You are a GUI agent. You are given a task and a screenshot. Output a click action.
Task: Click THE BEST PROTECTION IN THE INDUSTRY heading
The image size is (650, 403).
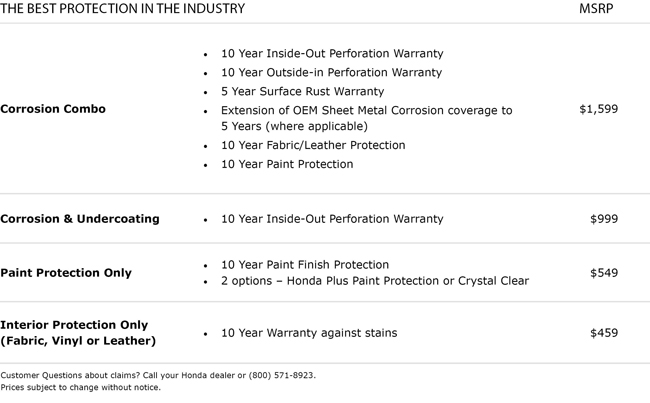pos(122,9)
